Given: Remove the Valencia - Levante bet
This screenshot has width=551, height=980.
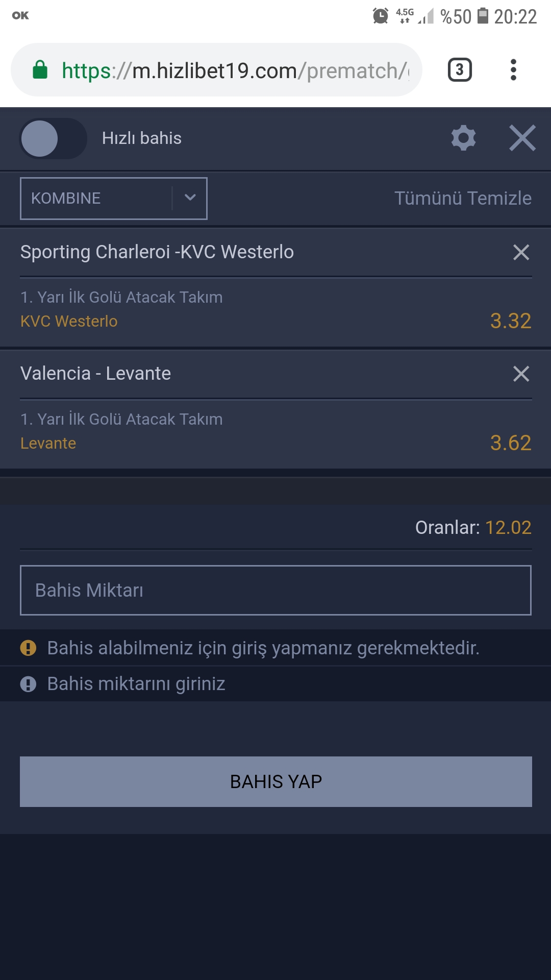Looking at the screenshot, I should click(521, 374).
